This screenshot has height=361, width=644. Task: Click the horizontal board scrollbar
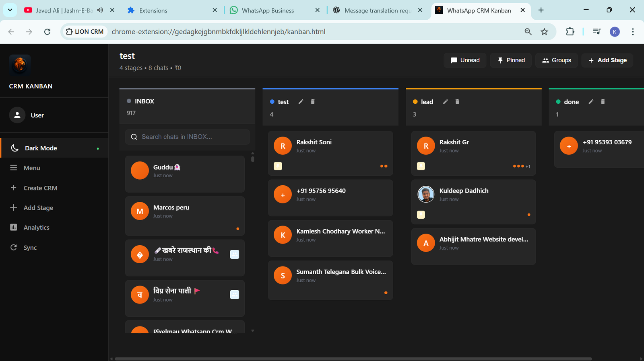[x=353, y=359]
